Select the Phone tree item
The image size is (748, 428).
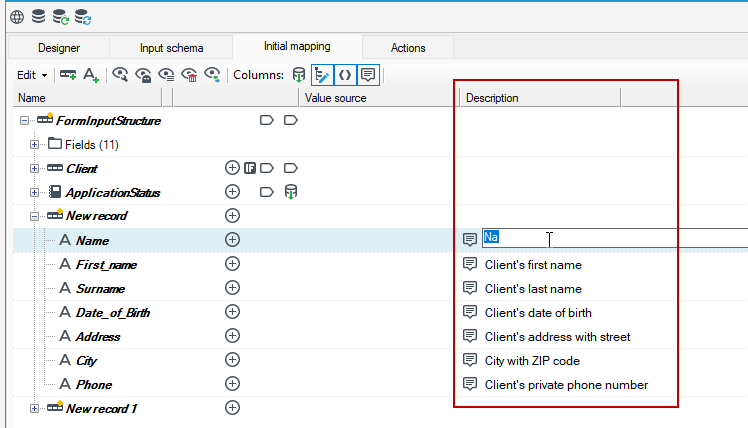(94, 385)
